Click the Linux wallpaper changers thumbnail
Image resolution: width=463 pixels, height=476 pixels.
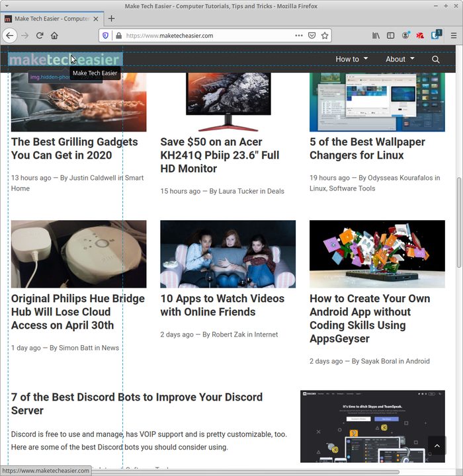point(377,102)
